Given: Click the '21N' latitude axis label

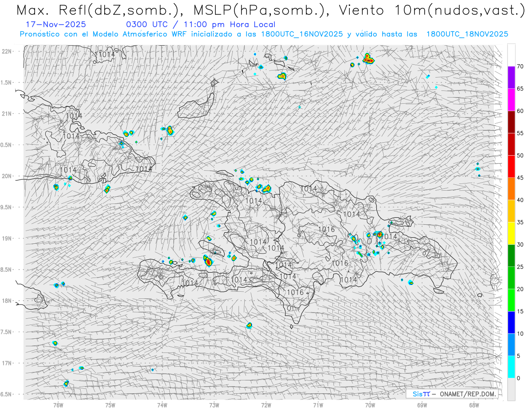Looking at the screenshot, I should pos(8,114).
